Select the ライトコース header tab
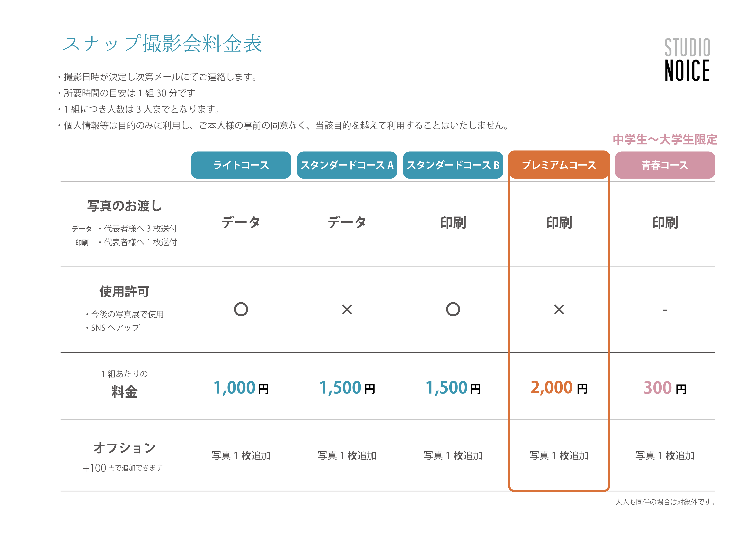Screen dimensions: 756x535 (x=241, y=165)
